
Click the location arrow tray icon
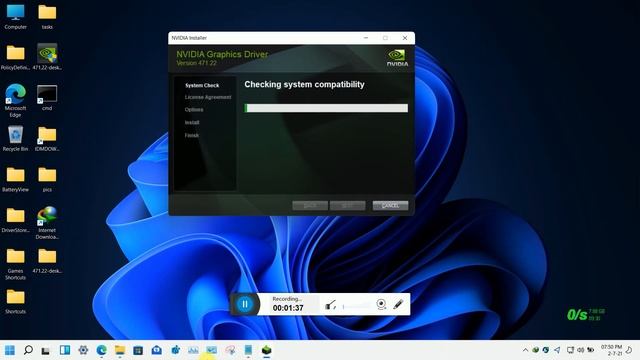[x=557, y=350]
